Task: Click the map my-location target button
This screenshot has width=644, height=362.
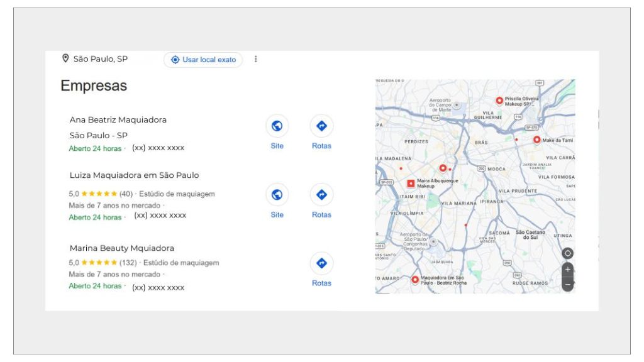Action: [568, 253]
